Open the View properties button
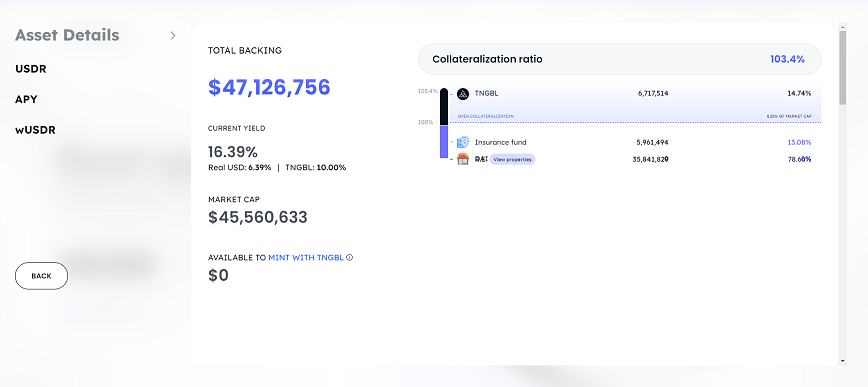Viewport: 868px width, 387px height. tap(513, 159)
